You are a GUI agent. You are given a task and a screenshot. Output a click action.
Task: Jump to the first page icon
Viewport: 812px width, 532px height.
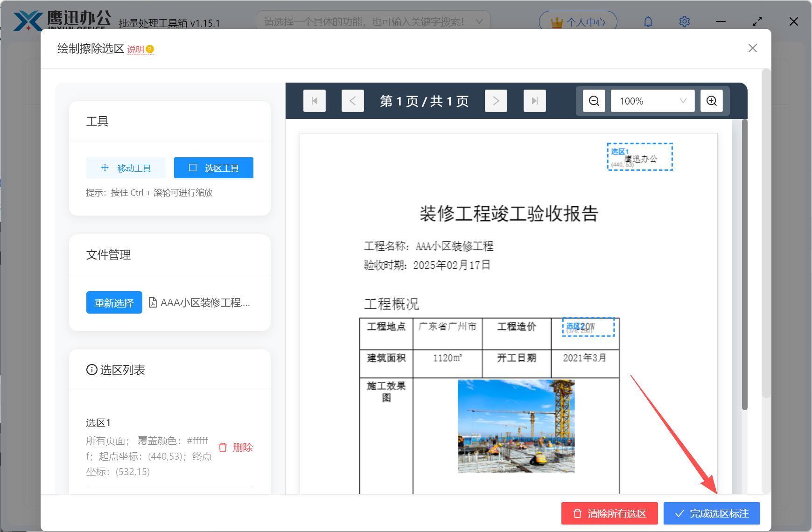coord(315,100)
